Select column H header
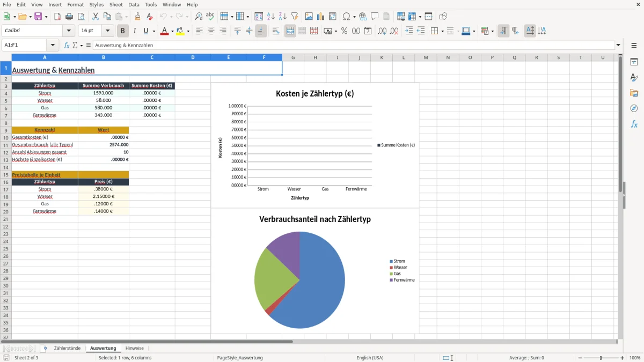This screenshot has width=644, height=362. point(315,57)
